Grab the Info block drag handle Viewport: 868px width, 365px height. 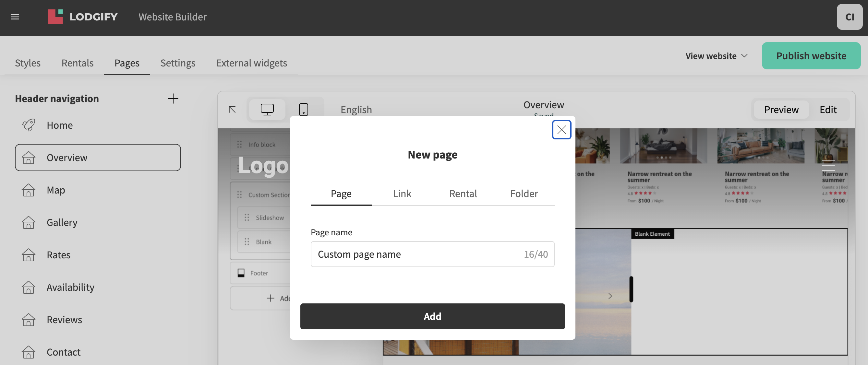[x=240, y=145]
